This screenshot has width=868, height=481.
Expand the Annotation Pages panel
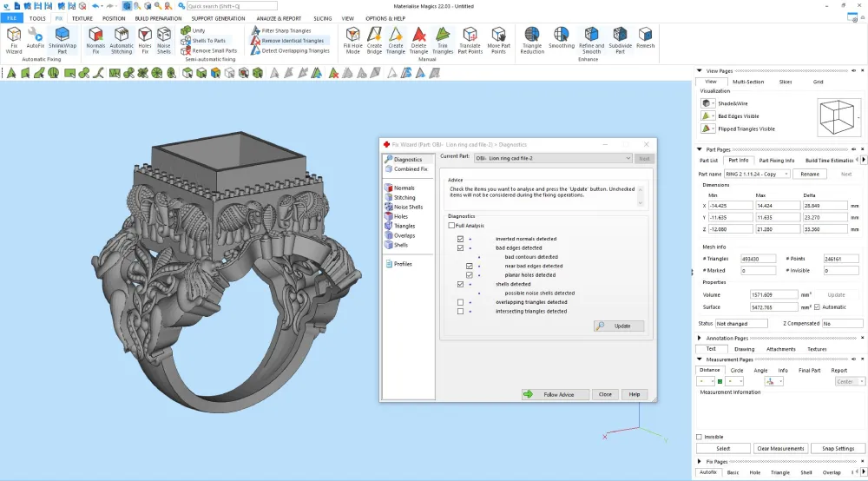click(x=699, y=338)
